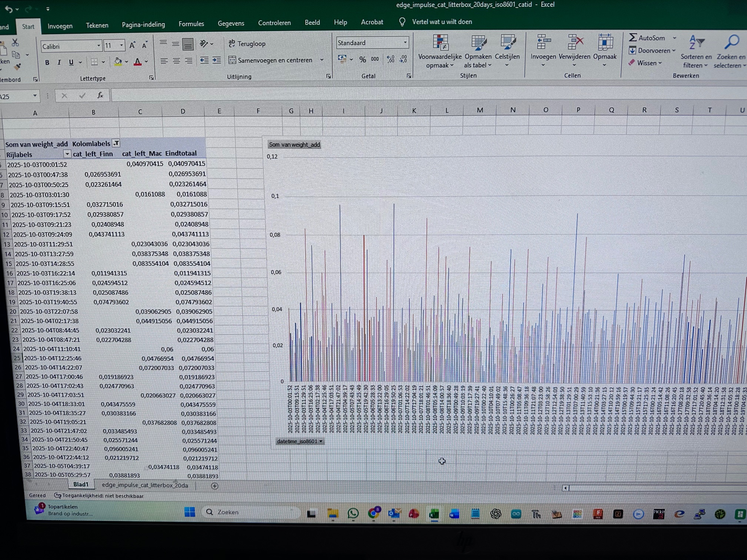Screen dimensions: 747x560
Task: Toggle Terugloop text wrapping
Action: [x=247, y=44]
